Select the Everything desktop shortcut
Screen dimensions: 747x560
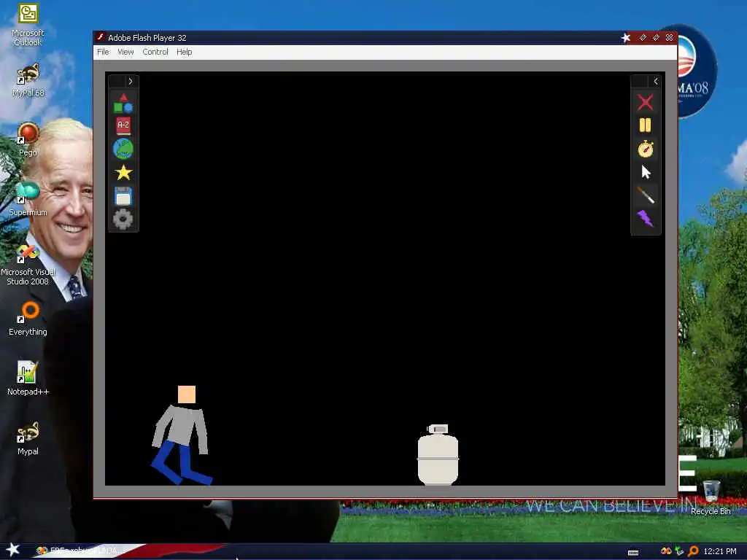28,319
